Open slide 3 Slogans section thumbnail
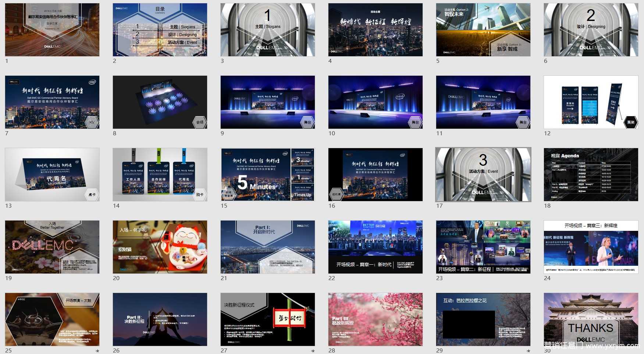 click(x=268, y=30)
